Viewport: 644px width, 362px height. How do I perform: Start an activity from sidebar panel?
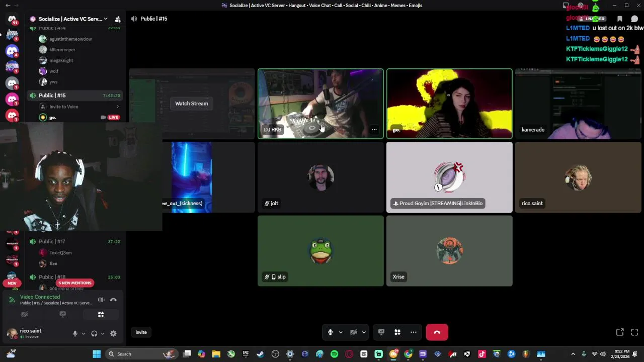tap(101, 314)
